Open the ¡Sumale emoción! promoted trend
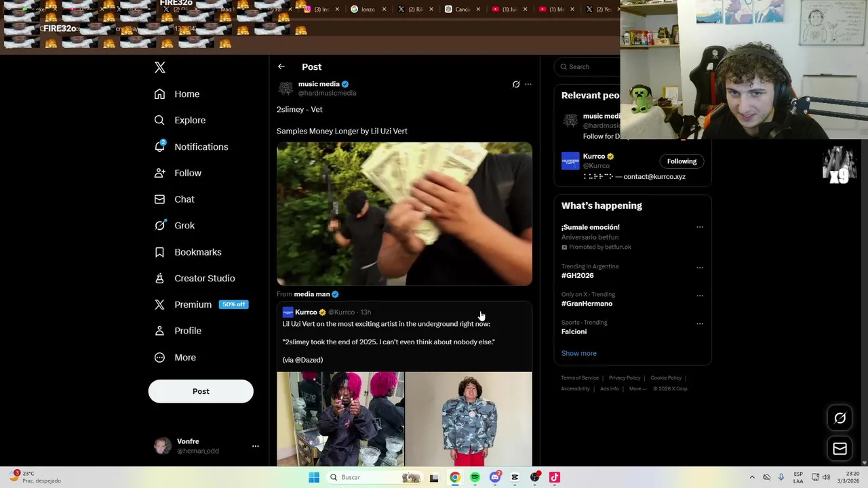 coord(590,227)
